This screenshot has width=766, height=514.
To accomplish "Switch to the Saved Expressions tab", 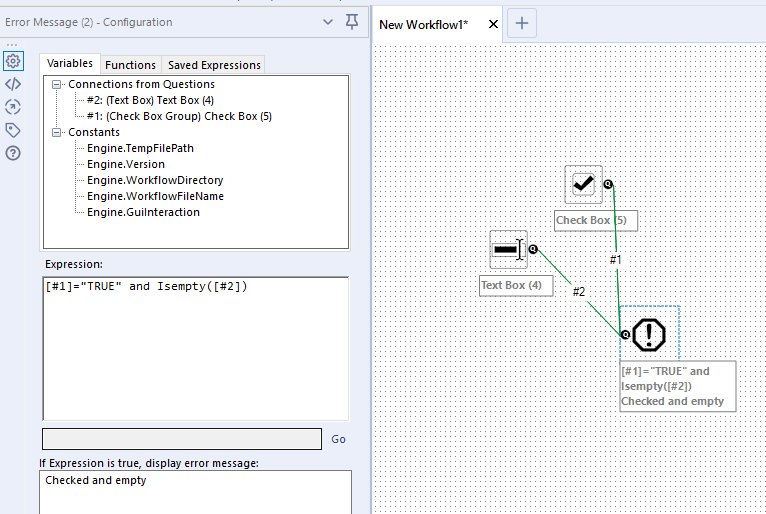I will coord(214,65).
